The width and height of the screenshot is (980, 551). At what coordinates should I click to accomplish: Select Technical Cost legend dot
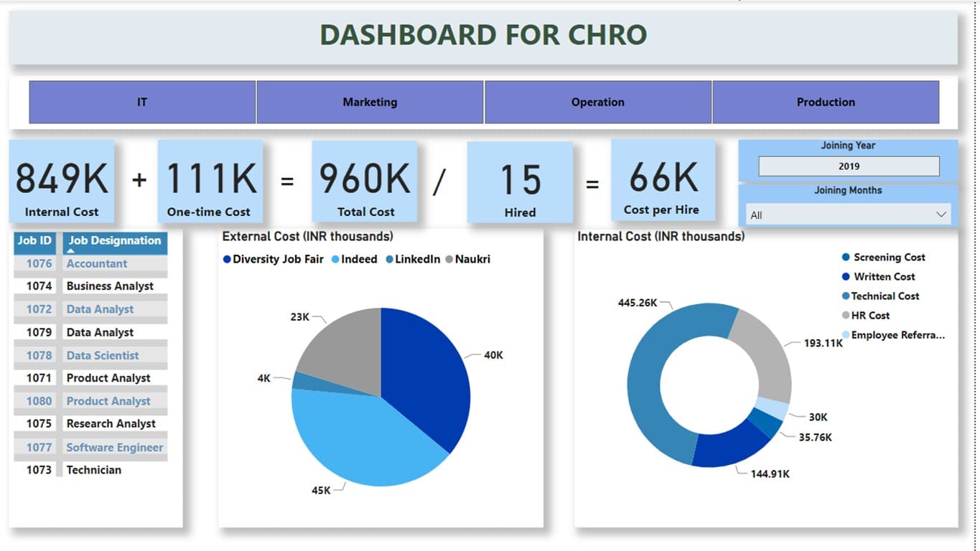846,296
